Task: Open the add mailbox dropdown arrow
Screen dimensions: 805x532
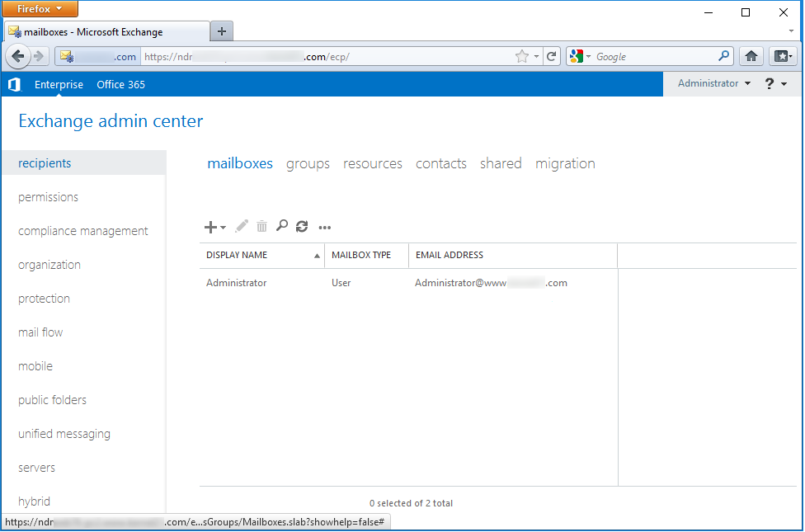Action: tap(223, 228)
